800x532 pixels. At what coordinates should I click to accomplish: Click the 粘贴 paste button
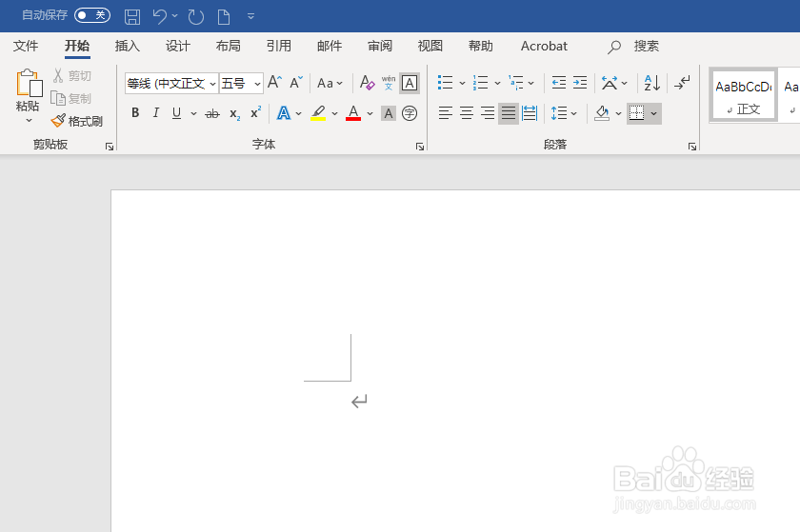pyautogui.click(x=28, y=90)
